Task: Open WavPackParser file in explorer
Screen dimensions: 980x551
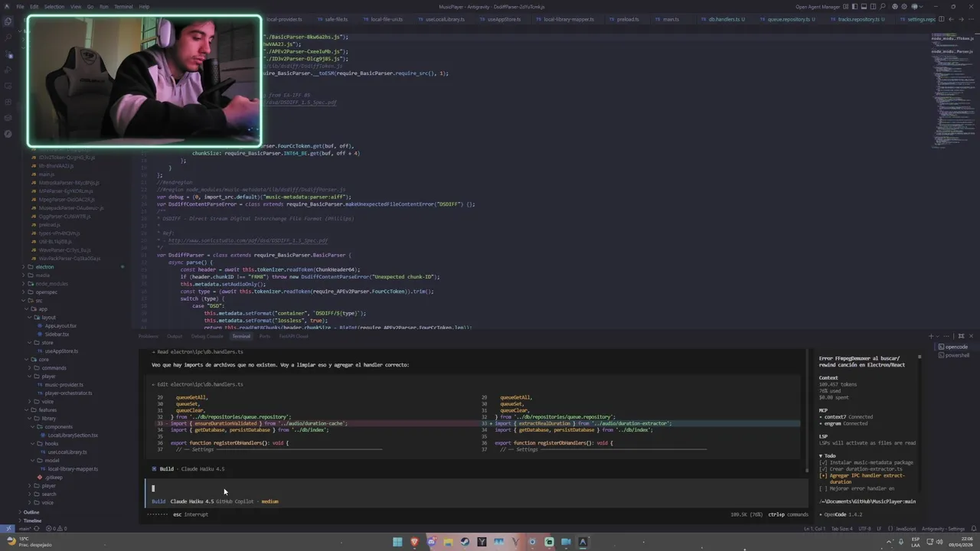Action: pos(70,258)
